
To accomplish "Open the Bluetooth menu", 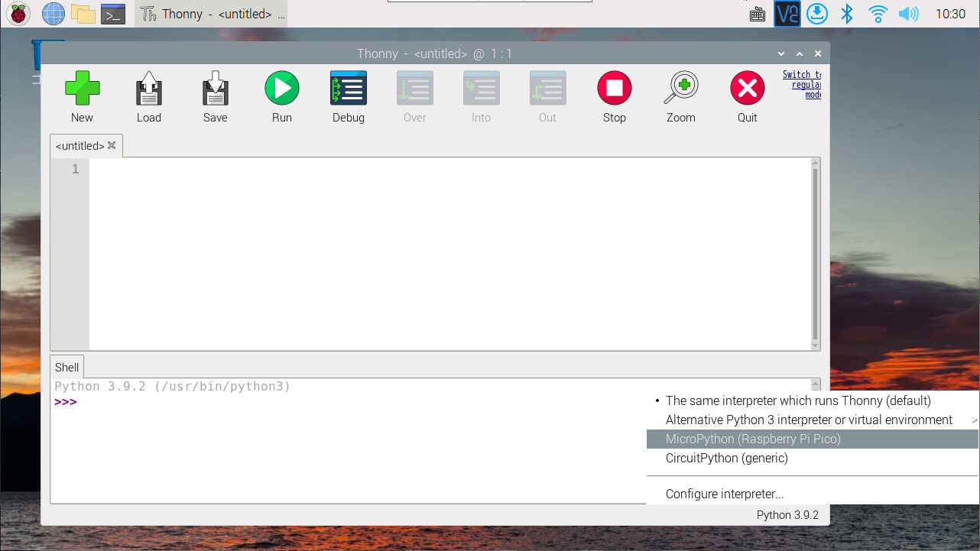I will [847, 14].
